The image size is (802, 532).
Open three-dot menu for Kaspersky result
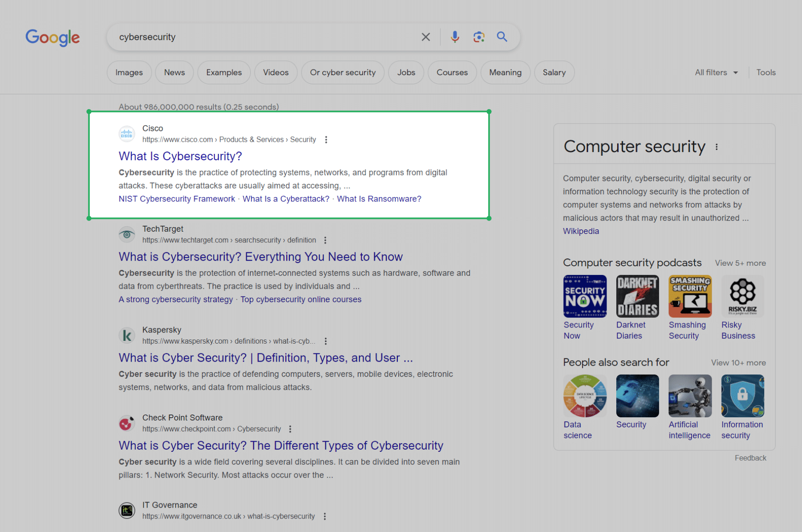pos(325,341)
